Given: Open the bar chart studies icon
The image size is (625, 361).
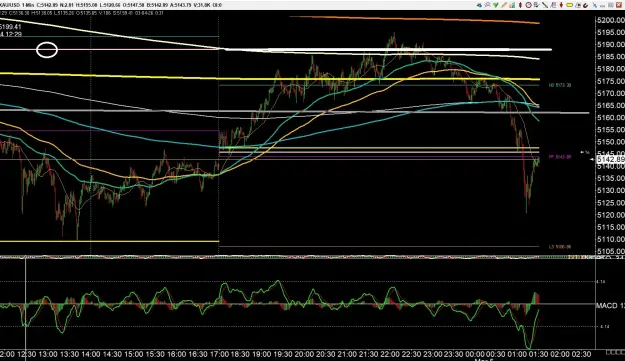Looking at the screenshot, I should point(512,5).
